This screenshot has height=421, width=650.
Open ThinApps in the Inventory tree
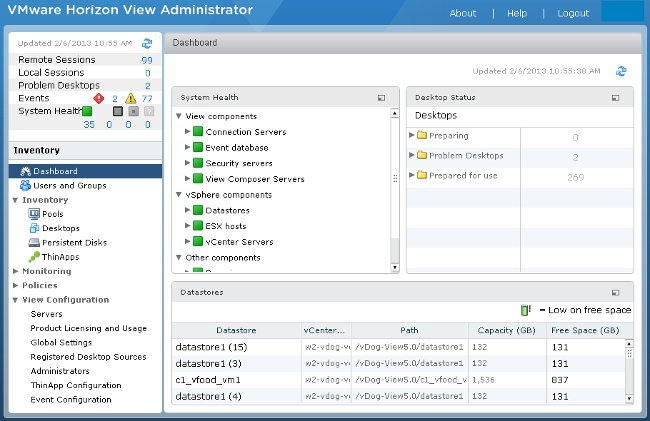tap(61, 257)
